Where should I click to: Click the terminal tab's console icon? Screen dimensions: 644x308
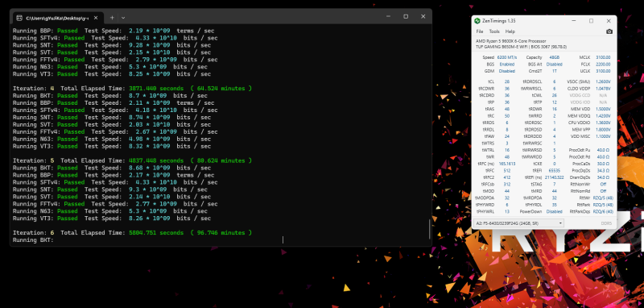pos(19,18)
